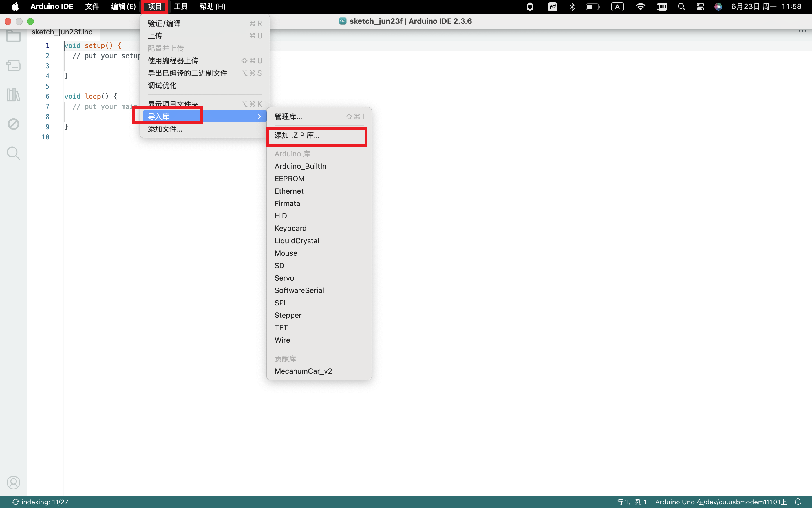Include the MecanumCar_v2 contributed library
The image size is (812, 508).
point(319,371)
